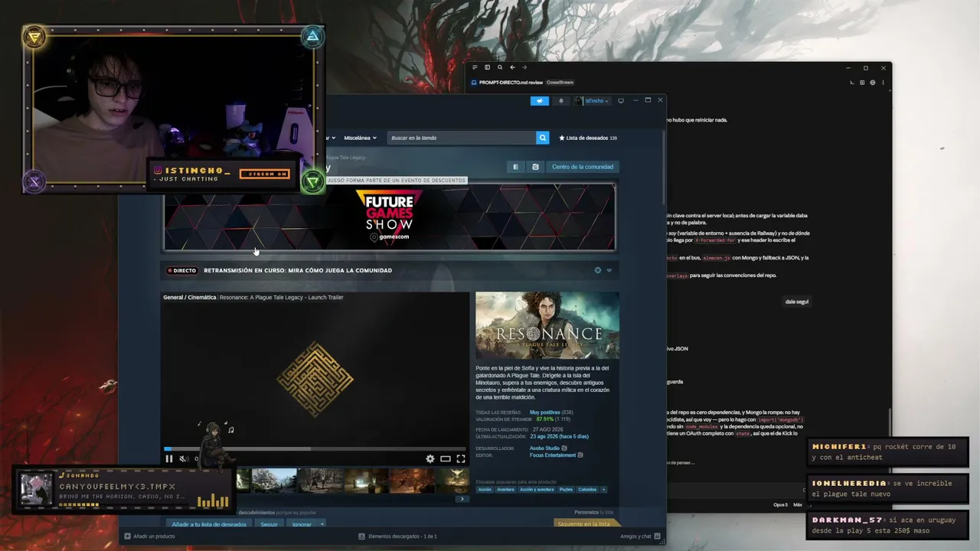Select the Acción tag

pos(485,490)
